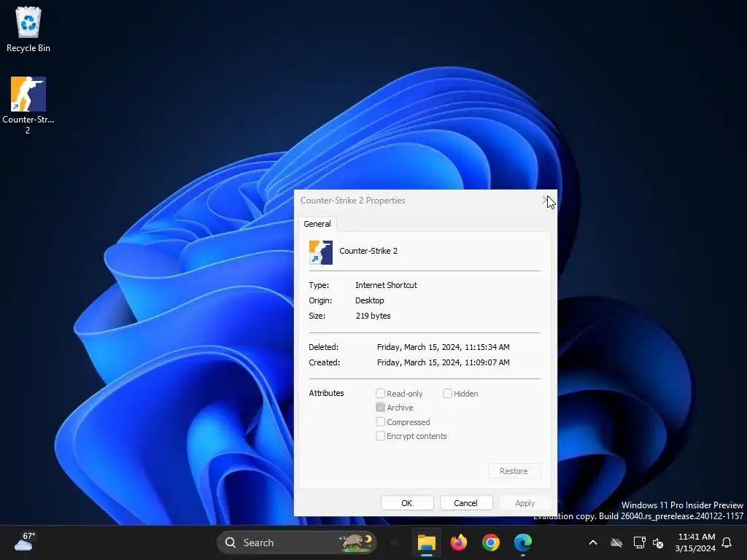Screen dimensions: 747x560
Task: Toggle the Hidden attribute checkbox
Action: pyautogui.click(x=447, y=393)
